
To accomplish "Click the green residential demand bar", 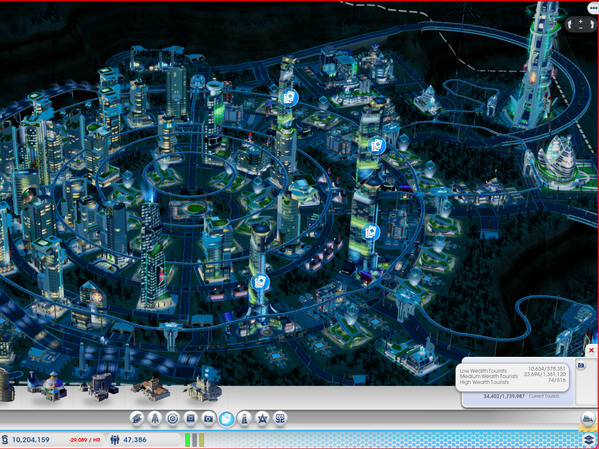I will click(x=188, y=440).
